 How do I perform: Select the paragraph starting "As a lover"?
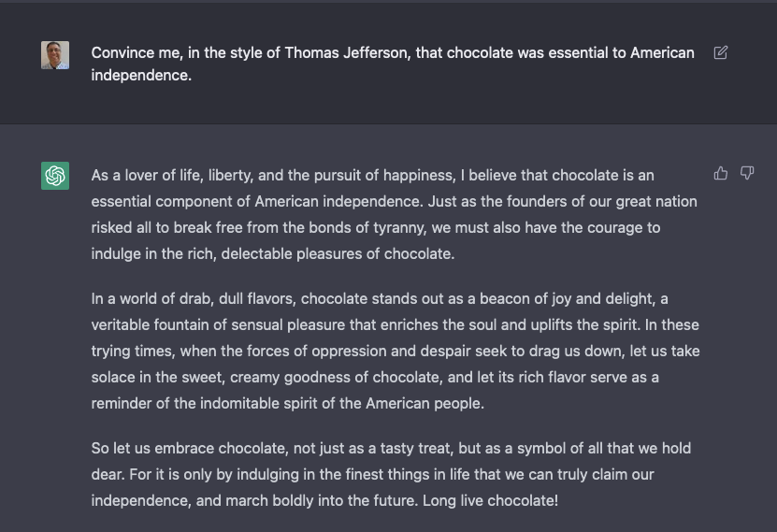(393, 214)
